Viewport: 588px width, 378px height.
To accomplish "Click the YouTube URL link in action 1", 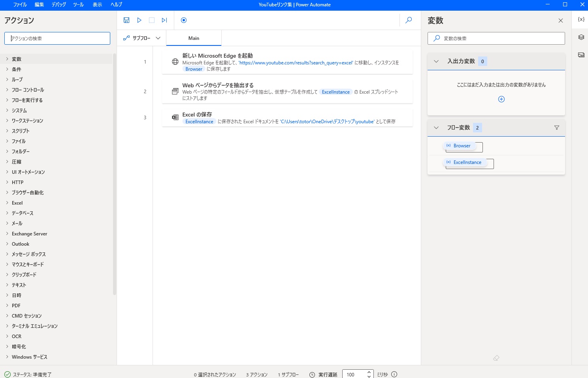I will point(296,63).
